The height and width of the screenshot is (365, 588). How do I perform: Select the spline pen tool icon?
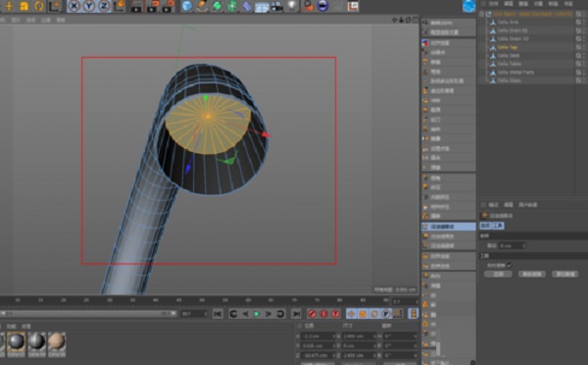[x=202, y=6]
